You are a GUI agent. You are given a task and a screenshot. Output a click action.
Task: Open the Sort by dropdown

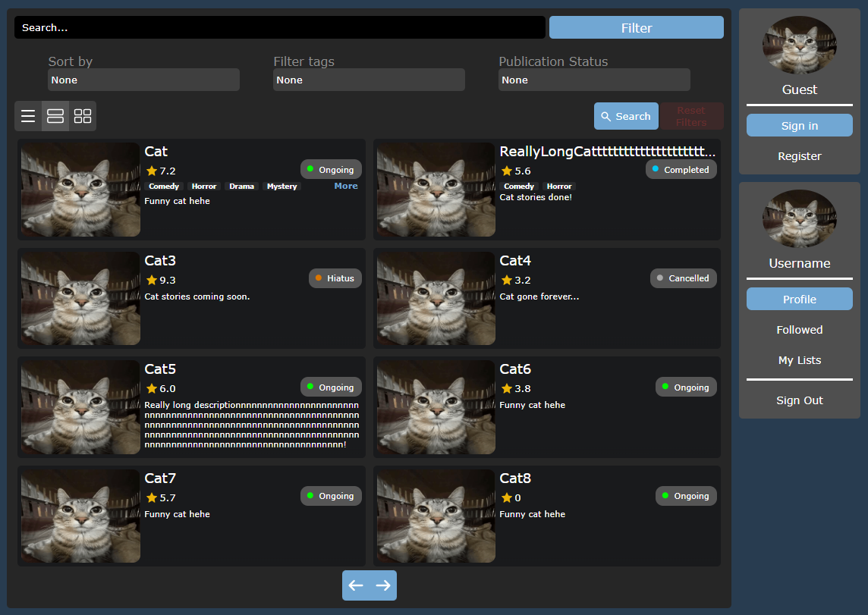pos(143,80)
